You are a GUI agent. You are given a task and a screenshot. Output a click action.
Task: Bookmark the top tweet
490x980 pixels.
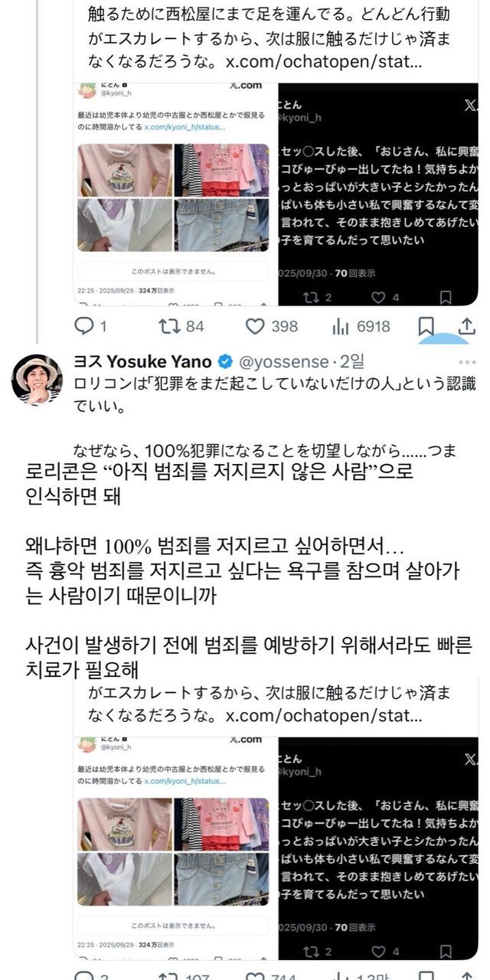(x=426, y=327)
